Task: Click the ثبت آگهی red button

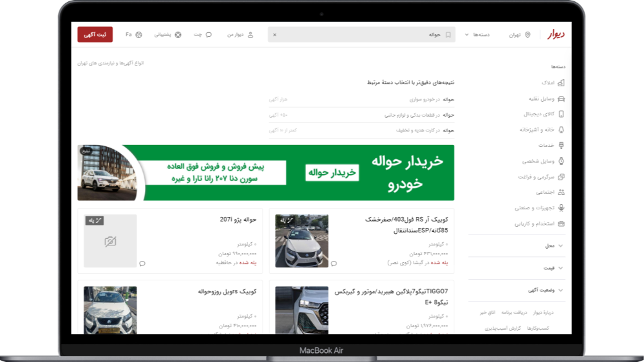Action: tap(95, 35)
